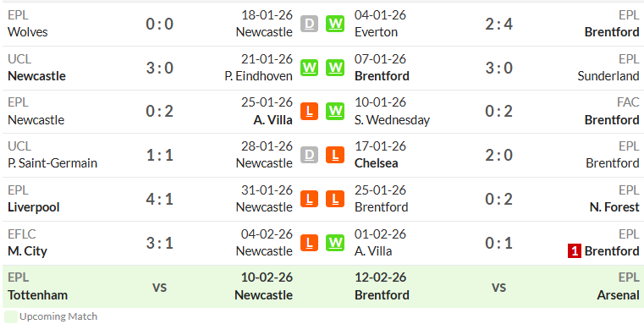The height and width of the screenshot is (335, 644).
Task: Click the Upcoming Match legend swatch
Action: tap(11, 317)
